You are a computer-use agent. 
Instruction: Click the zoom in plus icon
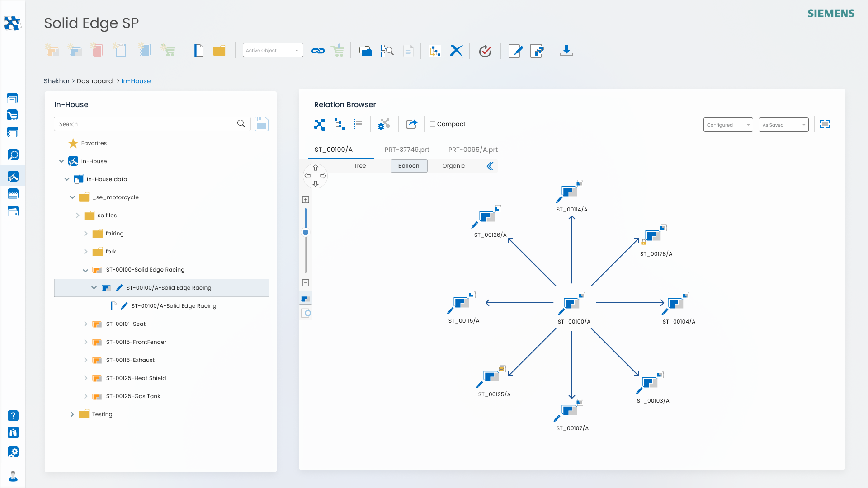(306, 200)
